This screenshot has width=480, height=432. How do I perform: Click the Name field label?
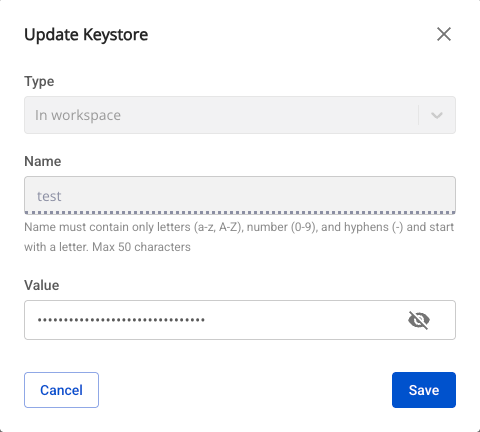click(43, 161)
